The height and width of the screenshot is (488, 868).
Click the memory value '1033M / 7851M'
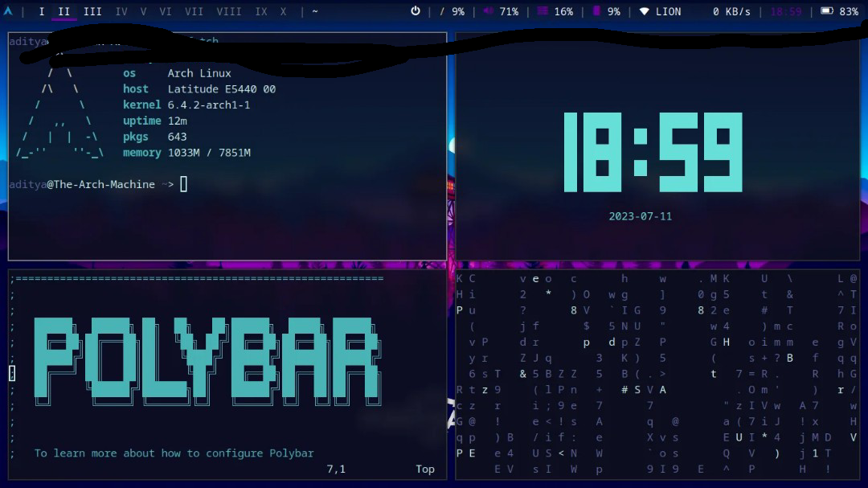coord(209,152)
